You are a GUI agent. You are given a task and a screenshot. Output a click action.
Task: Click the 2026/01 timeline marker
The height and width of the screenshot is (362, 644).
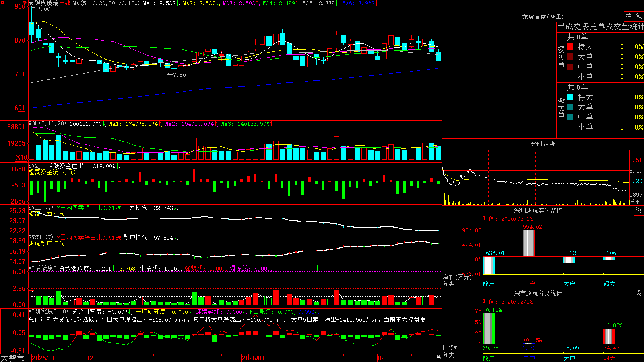tap(254, 358)
